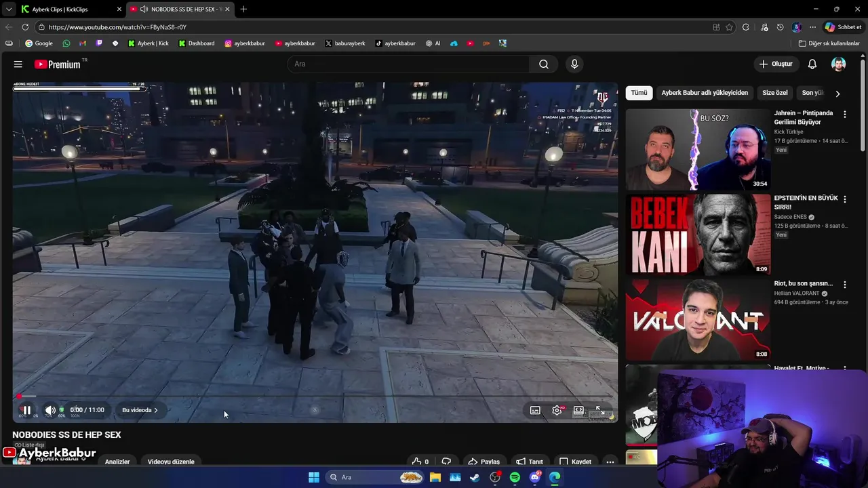Go to the YouTube Premium home logo
Screen dimensions: 868x488
pos(58,64)
